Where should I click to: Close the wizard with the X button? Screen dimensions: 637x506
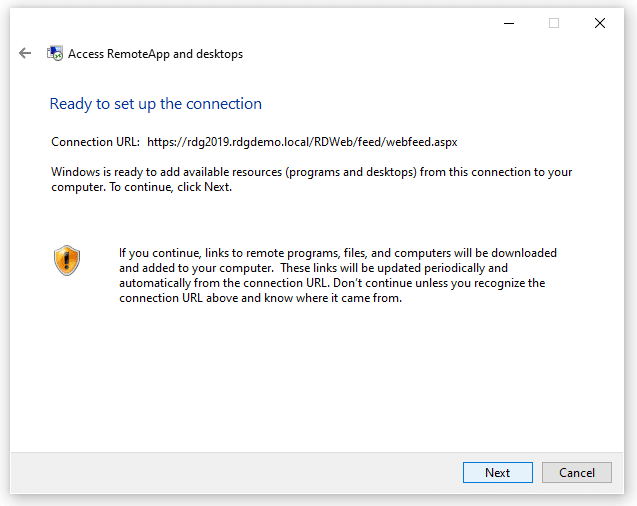(600, 23)
